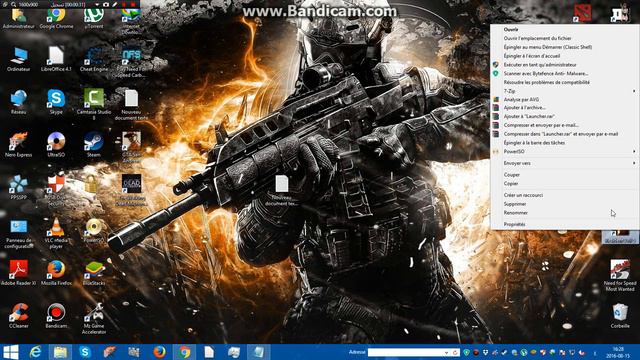Select the Cheat Engine shortcut
640x360 pixels.
(x=93, y=59)
